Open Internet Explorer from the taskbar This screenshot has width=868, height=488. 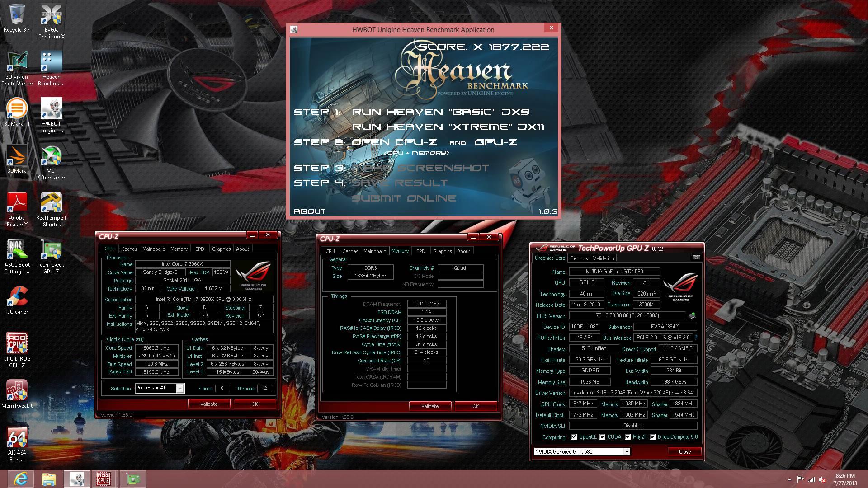pos(20,479)
